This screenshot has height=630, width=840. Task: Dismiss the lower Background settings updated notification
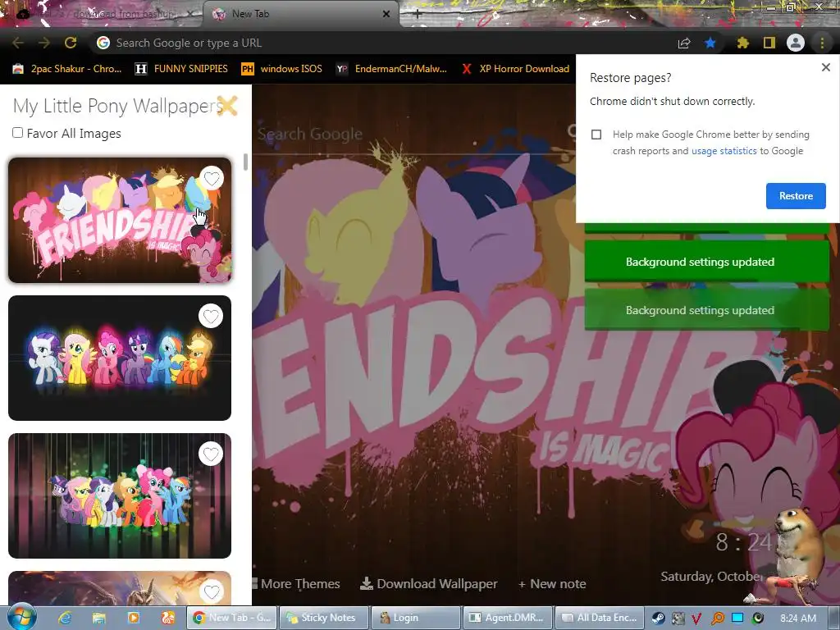pos(706,309)
